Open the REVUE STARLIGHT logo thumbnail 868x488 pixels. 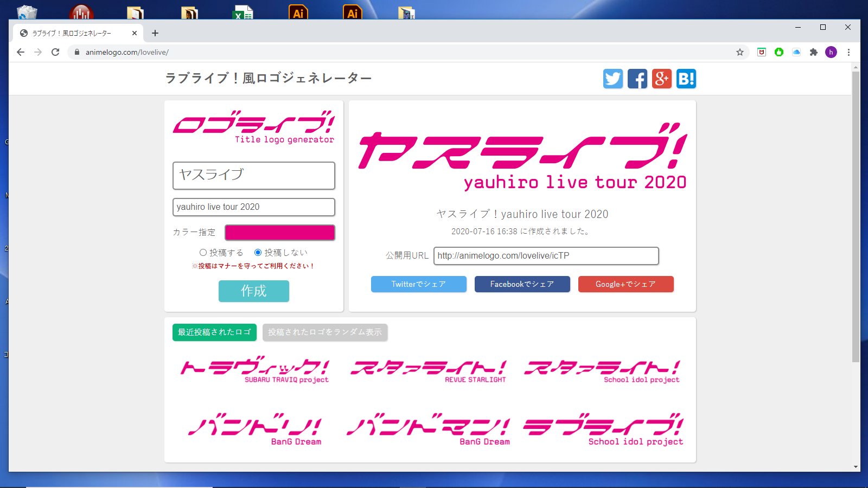tap(429, 371)
